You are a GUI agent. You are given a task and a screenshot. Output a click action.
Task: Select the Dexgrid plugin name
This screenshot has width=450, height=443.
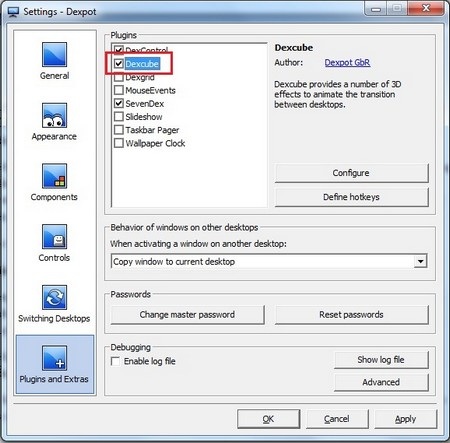140,77
